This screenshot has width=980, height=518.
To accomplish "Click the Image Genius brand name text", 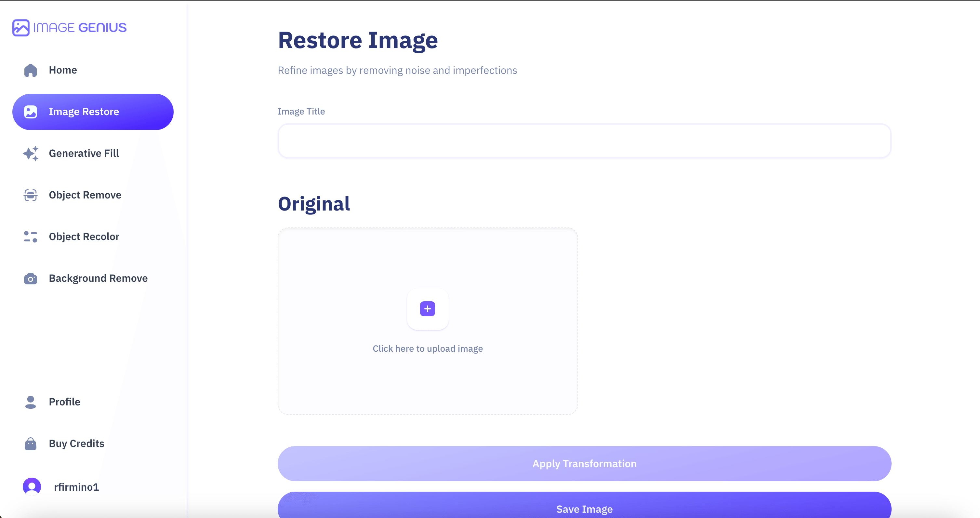I will [80, 28].
